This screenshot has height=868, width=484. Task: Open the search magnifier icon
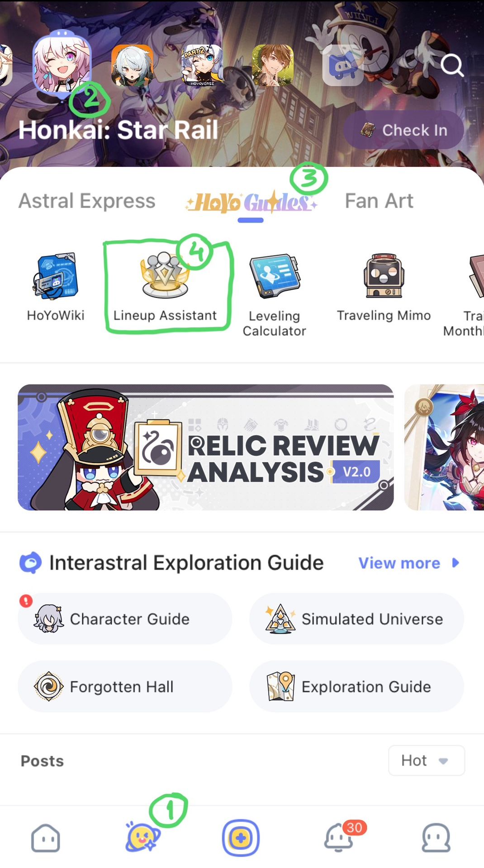tap(452, 66)
